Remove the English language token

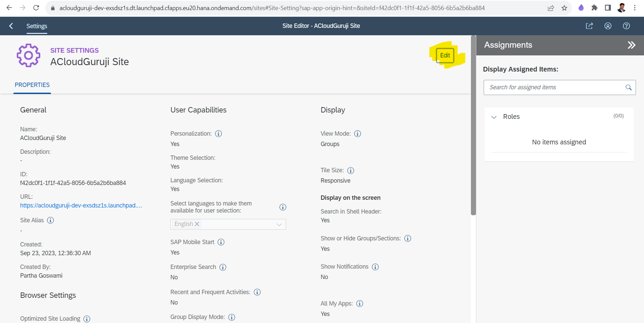[x=197, y=224]
